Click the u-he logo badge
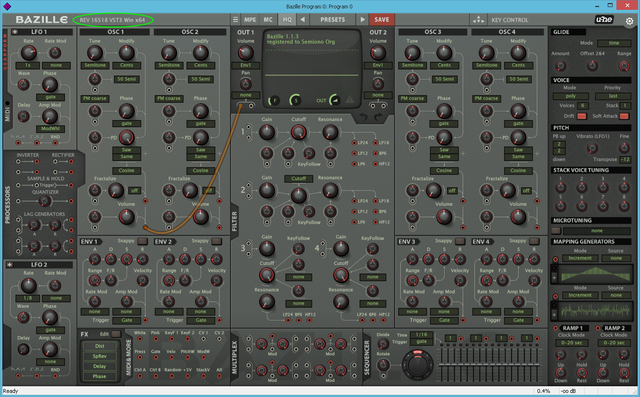Viewport: 640px width, 397px height. 604,20
